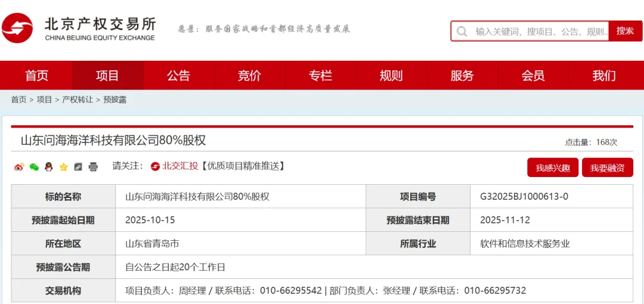Click the yellow star favorite icon

coord(64,167)
